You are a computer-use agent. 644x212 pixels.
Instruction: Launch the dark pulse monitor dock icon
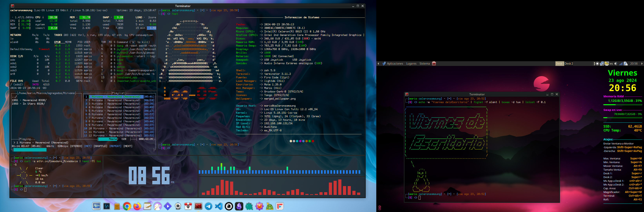(106, 206)
